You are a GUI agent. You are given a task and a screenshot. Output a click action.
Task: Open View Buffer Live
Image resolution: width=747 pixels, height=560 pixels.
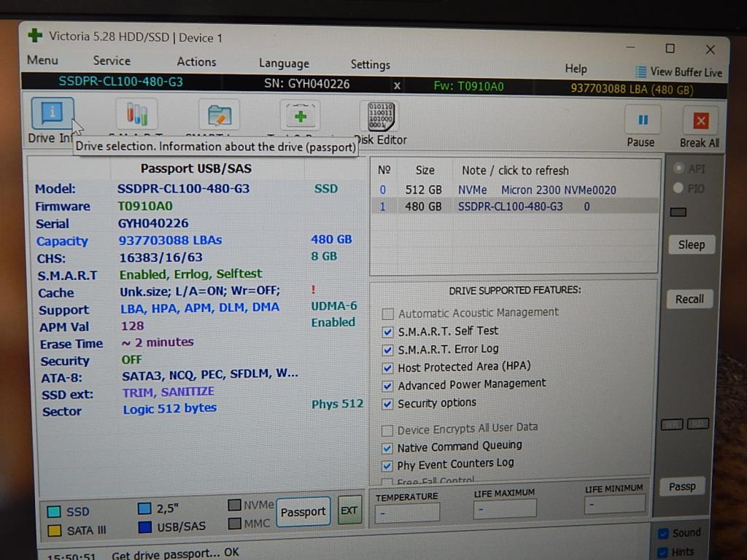point(678,72)
